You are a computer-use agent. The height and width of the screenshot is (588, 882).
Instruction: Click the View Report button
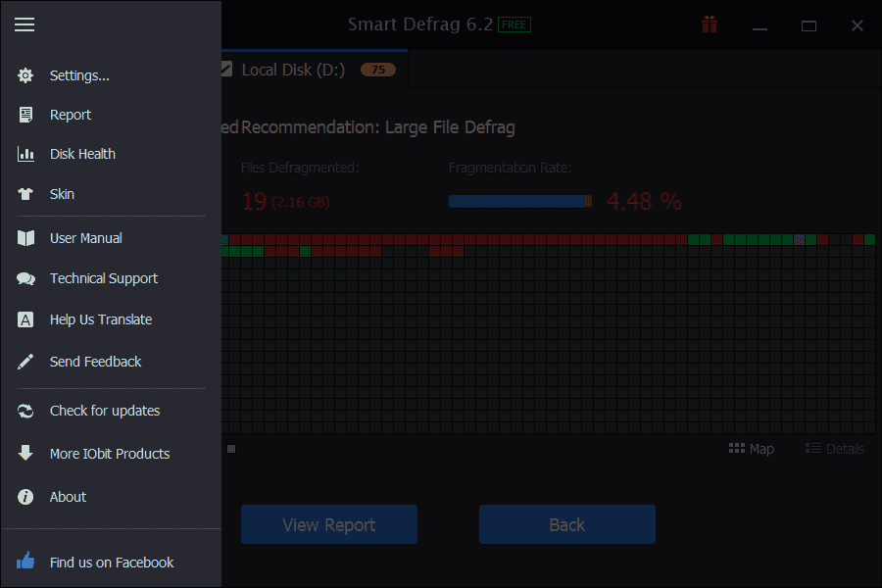(x=329, y=524)
